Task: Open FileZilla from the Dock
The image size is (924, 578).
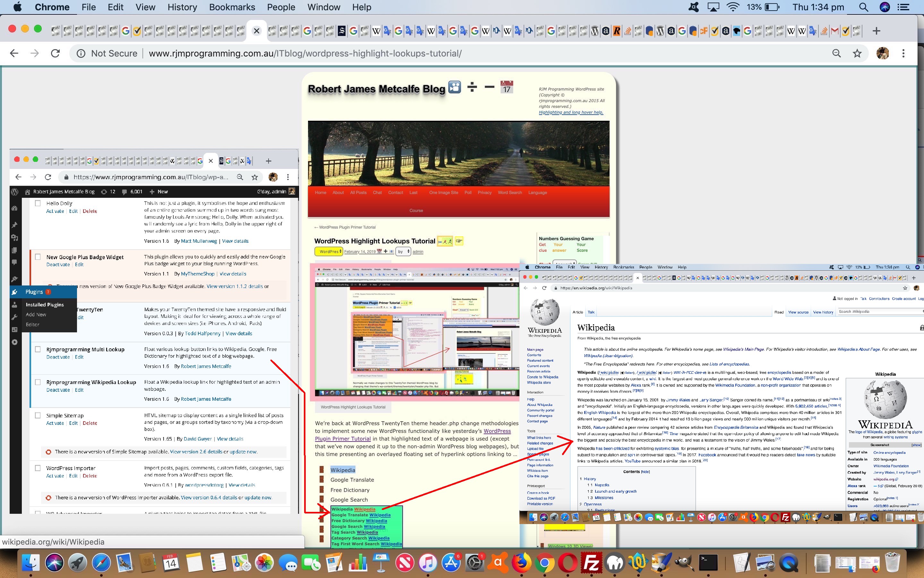Action: pyautogui.click(x=591, y=562)
